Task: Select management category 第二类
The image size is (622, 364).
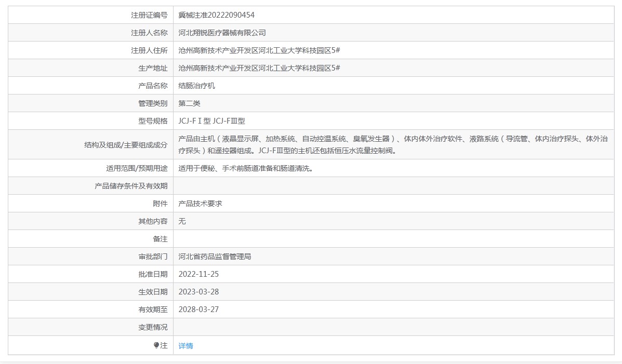Action: click(189, 103)
